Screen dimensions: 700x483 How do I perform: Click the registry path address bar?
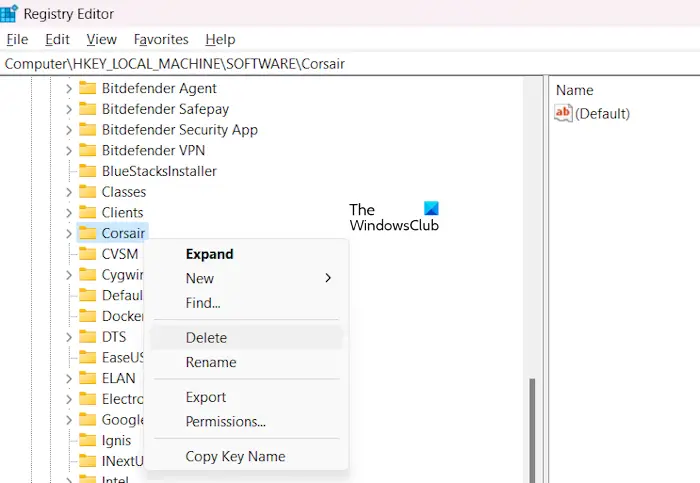click(x=350, y=64)
